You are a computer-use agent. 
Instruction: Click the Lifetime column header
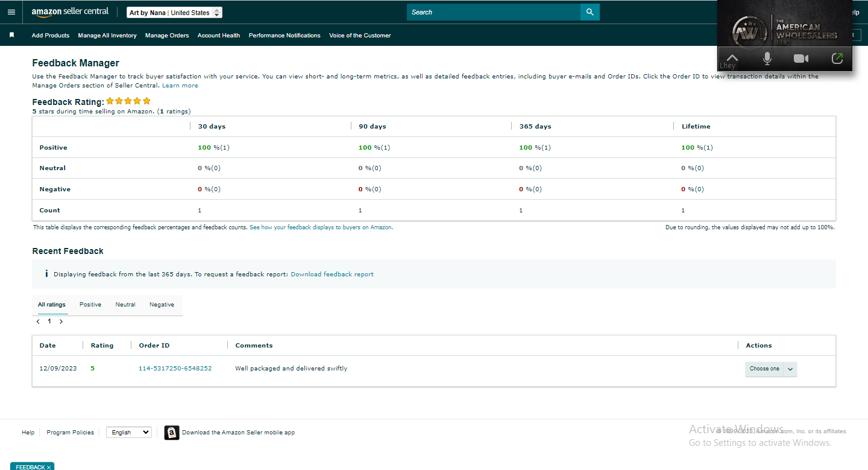pyautogui.click(x=696, y=127)
